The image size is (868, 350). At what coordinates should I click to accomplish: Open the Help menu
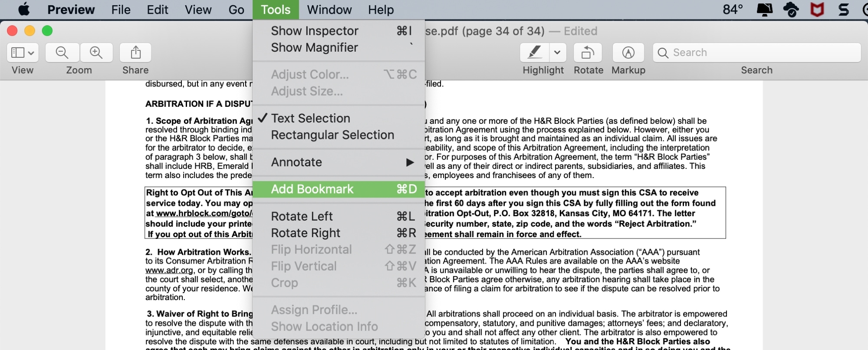(381, 10)
